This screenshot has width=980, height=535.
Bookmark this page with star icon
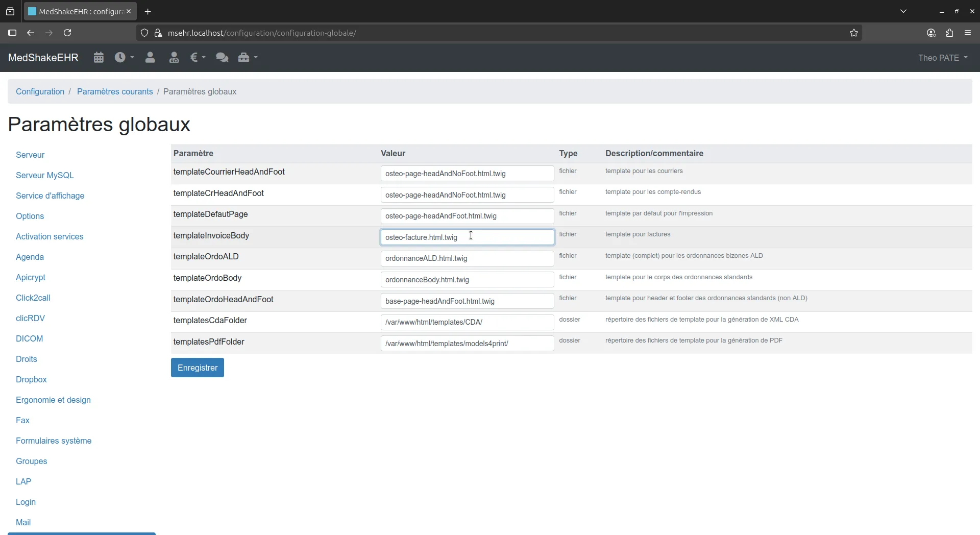point(854,33)
